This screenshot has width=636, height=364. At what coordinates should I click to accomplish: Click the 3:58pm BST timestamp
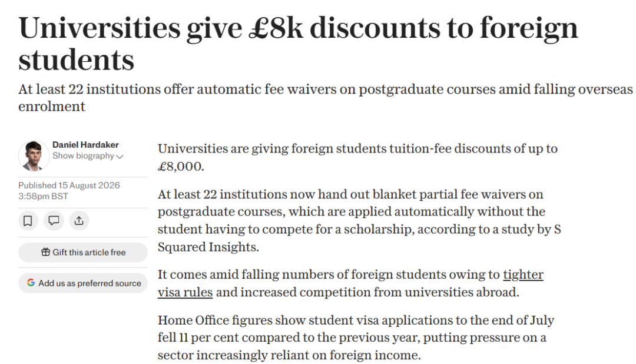tap(43, 196)
